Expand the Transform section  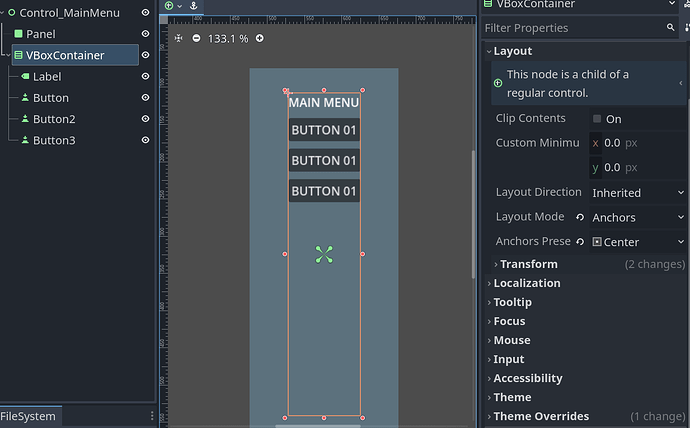click(528, 264)
